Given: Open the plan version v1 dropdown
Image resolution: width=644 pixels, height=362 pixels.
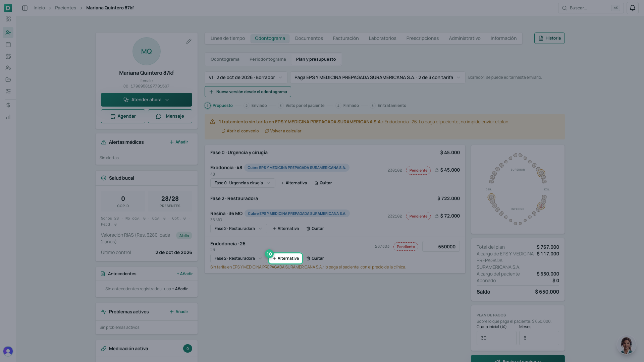Looking at the screenshot, I should click(246, 77).
